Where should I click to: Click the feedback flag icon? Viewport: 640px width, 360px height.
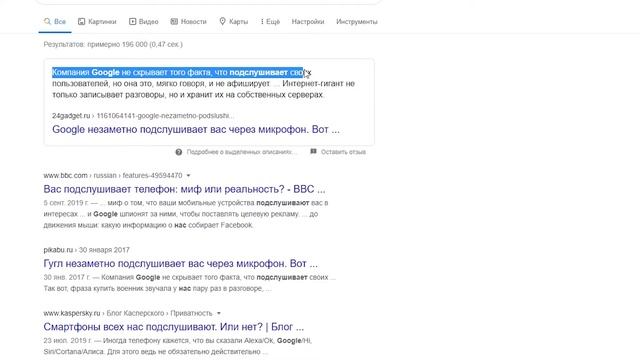(313, 151)
